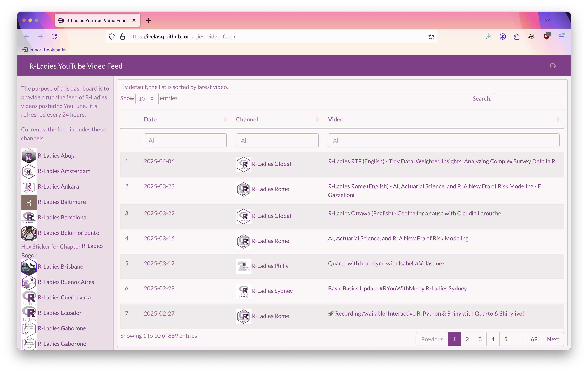
Task: Expand the list-all-tabs chevron
Action: click(x=547, y=20)
